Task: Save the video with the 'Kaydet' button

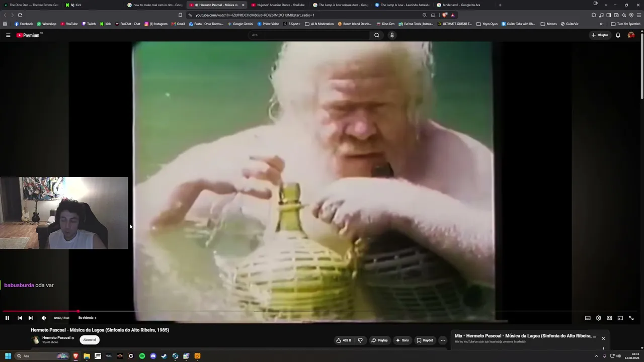Action: (425, 340)
